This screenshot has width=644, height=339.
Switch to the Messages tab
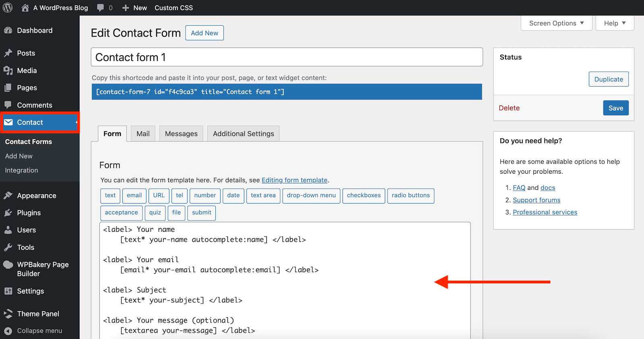coord(181,133)
